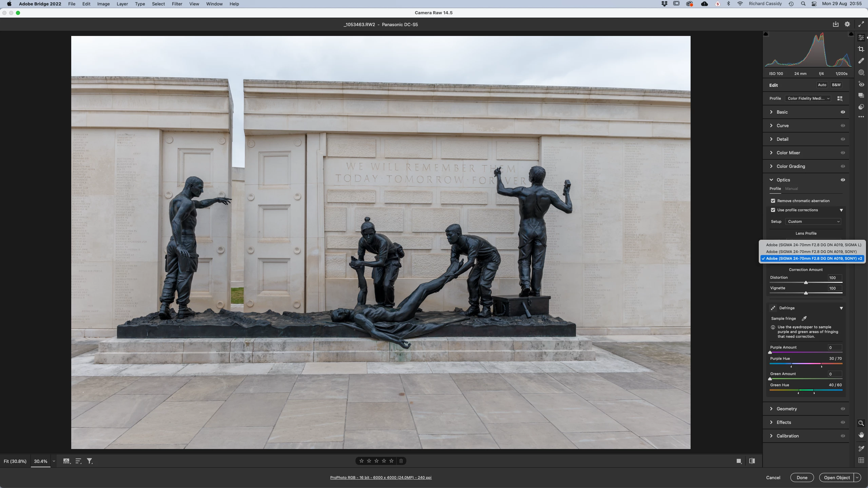Toggle Optics panel visibility eye
868x488 pixels.
[843, 180]
